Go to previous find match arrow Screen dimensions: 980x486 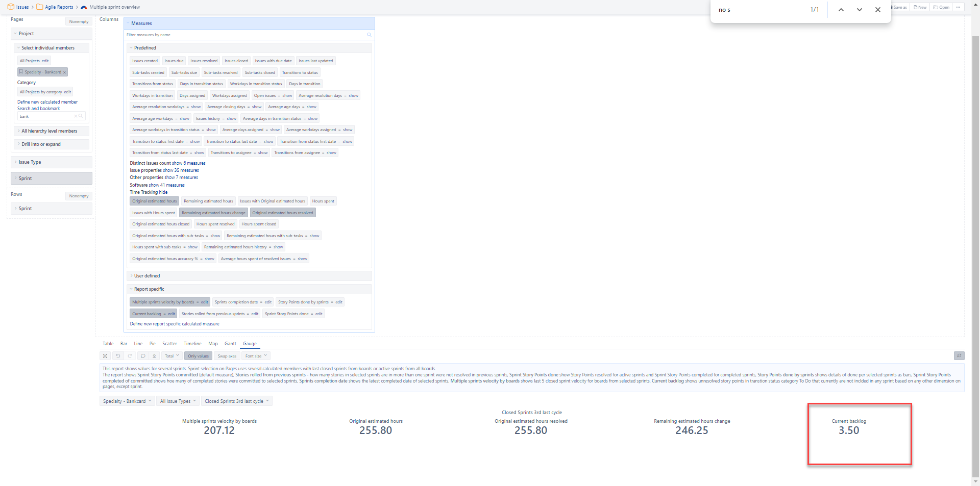[x=841, y=10]
